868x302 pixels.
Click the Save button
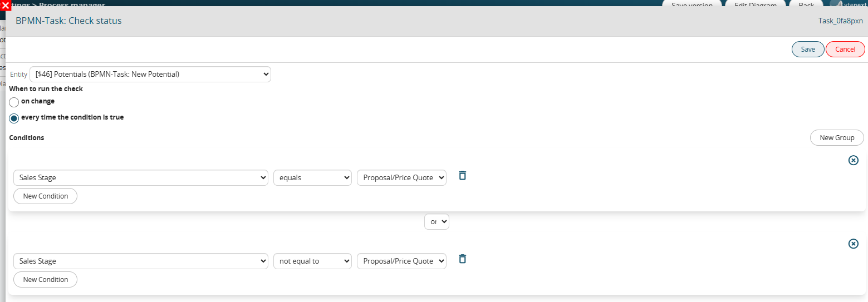[808, 49]
